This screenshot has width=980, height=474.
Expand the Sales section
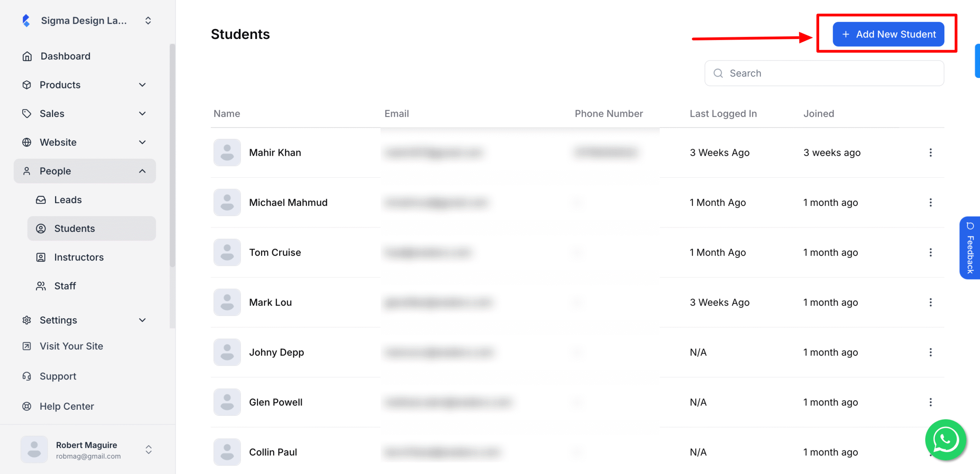coord(85,114)
